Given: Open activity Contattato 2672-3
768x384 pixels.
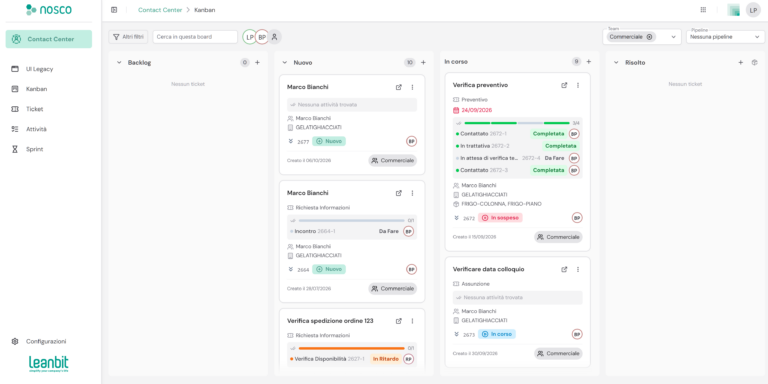Looking at the screenshot, I should point(517,170).
